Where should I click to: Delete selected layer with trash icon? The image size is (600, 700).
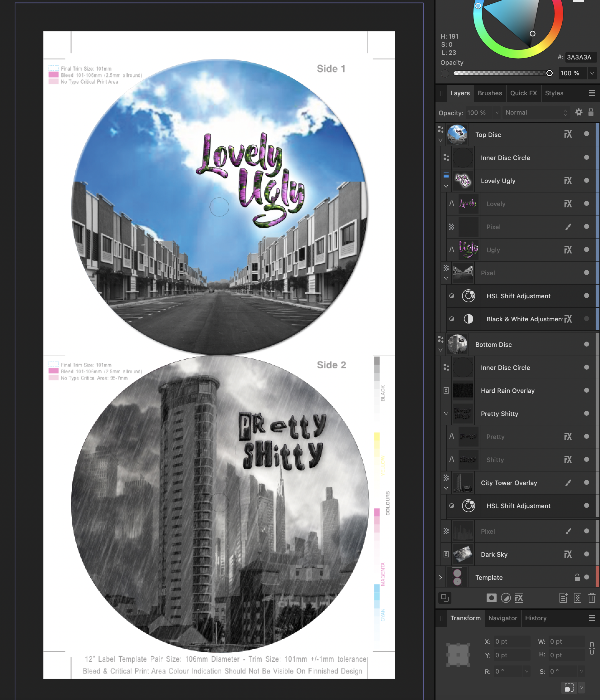pyautogui.click(x=592, y=598)
